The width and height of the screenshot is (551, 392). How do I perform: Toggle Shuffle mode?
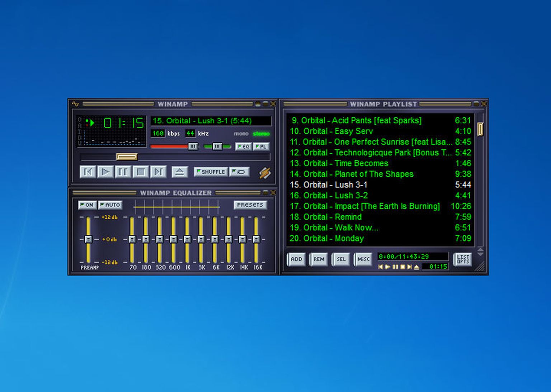[211, 172]
